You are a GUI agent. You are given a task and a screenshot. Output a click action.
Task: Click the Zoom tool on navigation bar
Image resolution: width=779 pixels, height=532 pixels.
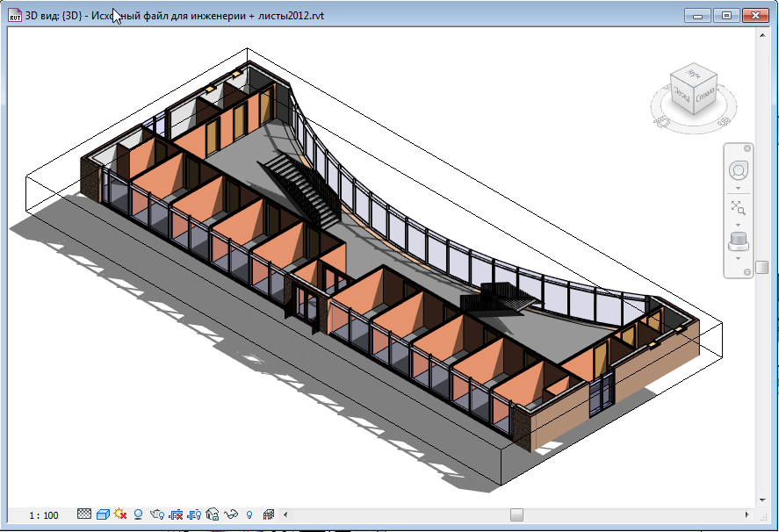739,207
